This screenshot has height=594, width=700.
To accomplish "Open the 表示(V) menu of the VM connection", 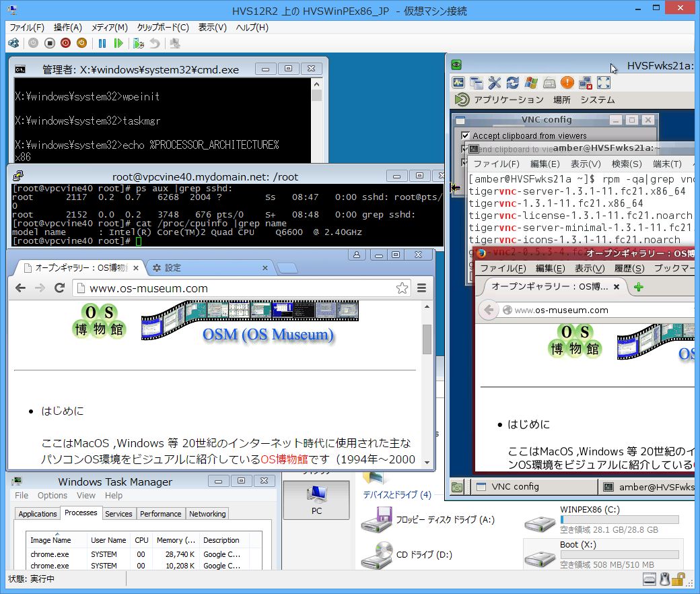I will pyautogui.click(x=213, y=27).
